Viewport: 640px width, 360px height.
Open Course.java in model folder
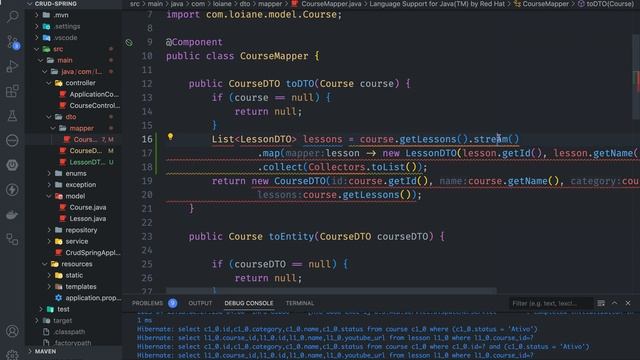coord(87,207)
